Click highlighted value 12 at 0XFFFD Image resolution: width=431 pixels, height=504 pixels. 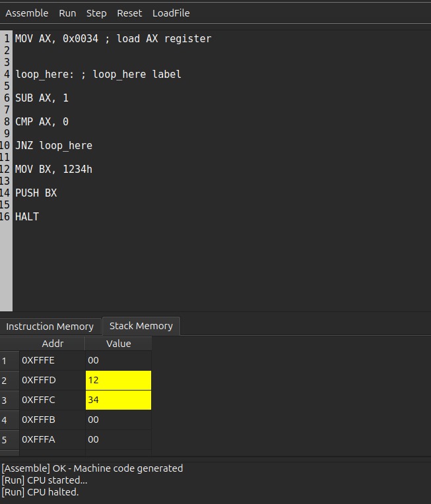(118, 380)
